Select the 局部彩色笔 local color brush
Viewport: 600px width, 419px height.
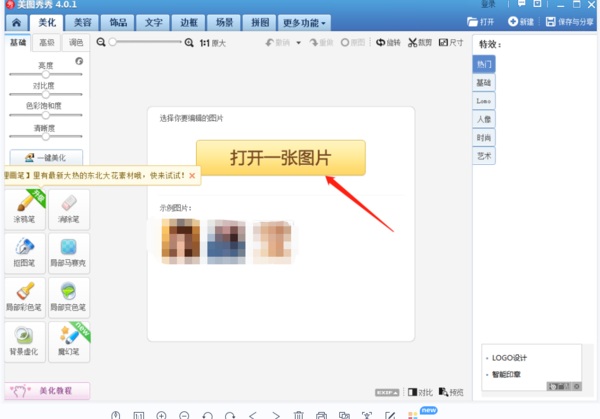tap(25, 297)
